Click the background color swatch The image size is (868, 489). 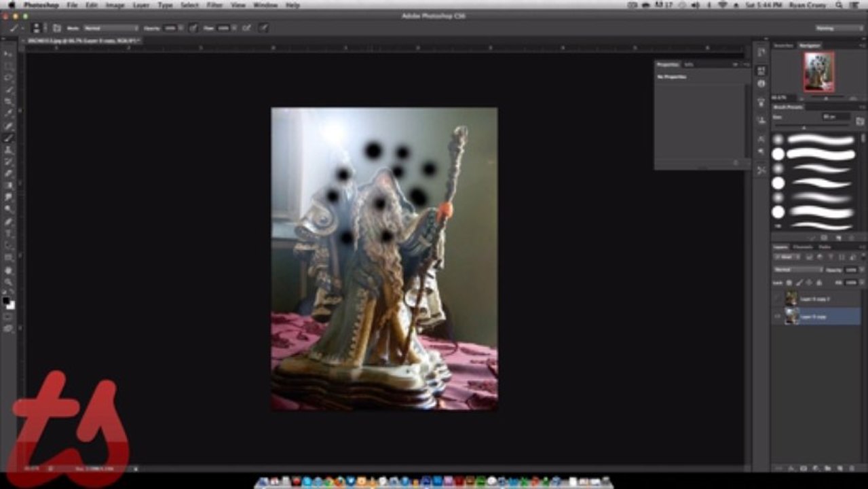tap(11, 305)
